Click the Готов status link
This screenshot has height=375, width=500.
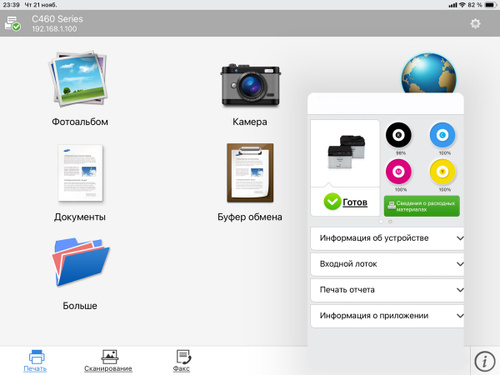pos(355,202)
